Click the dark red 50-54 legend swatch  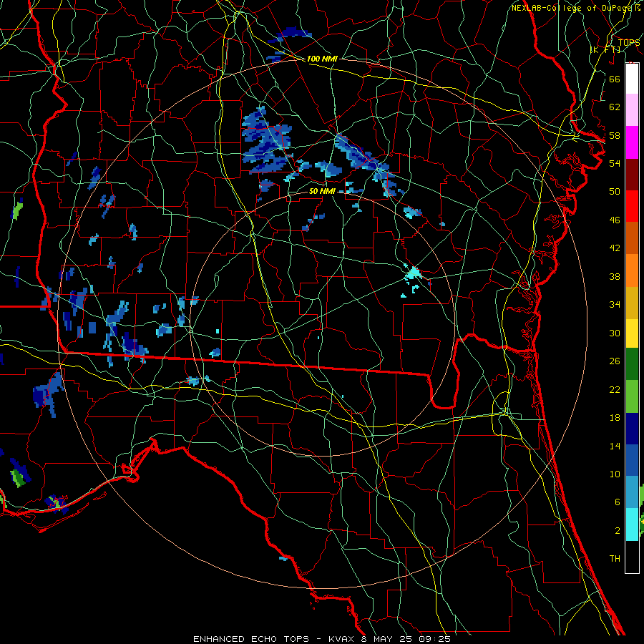[632, 175]
